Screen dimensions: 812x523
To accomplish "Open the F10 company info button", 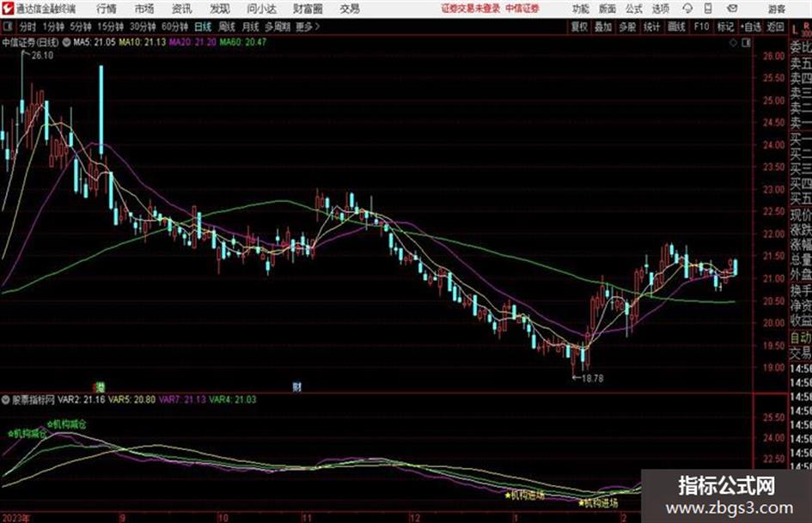I will coord(701,27).
